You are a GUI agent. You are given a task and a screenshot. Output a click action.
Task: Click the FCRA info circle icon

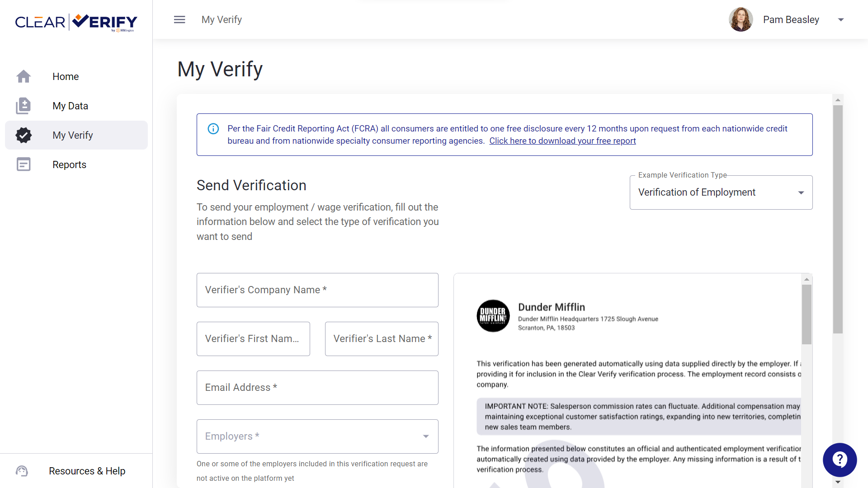click(x=213, y=129)
